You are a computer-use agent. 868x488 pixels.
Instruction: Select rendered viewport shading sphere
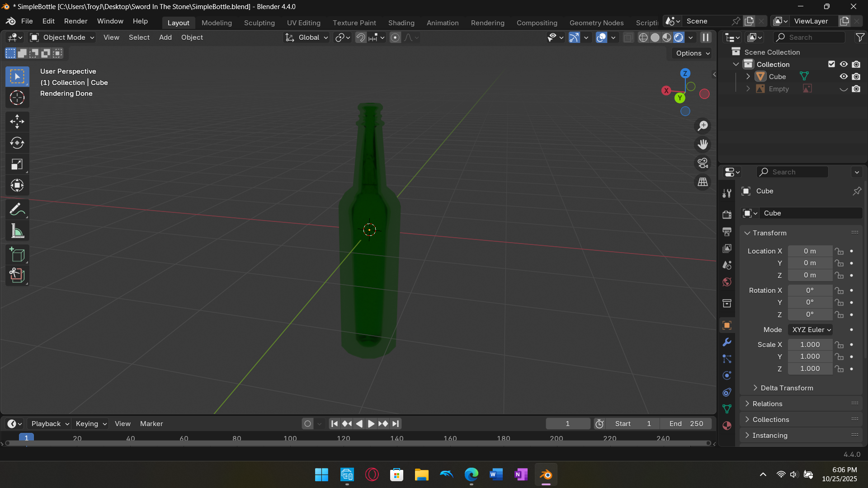[679, 38]
